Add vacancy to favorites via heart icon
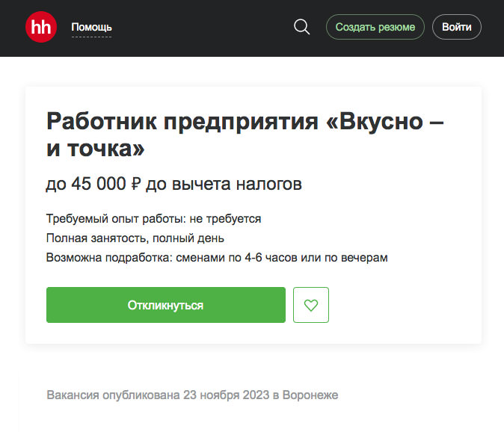Screen dimensions: 504x432 click(x=311, y=305)
